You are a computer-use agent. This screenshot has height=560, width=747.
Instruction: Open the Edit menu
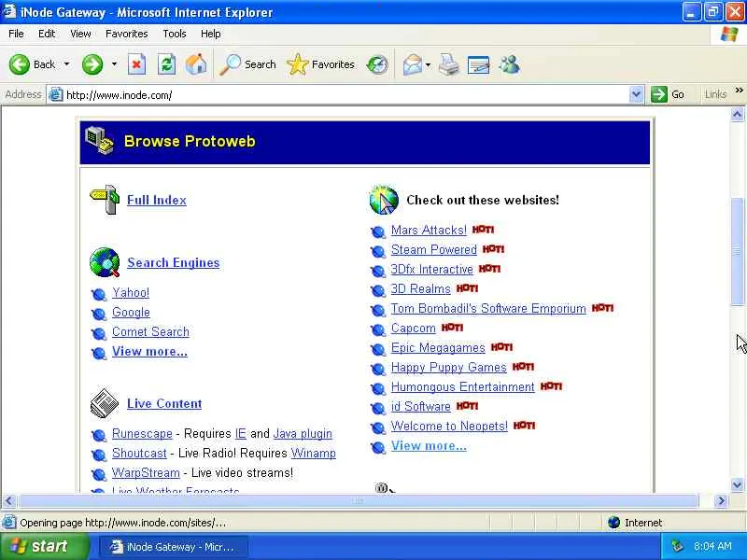coord(46,34)
